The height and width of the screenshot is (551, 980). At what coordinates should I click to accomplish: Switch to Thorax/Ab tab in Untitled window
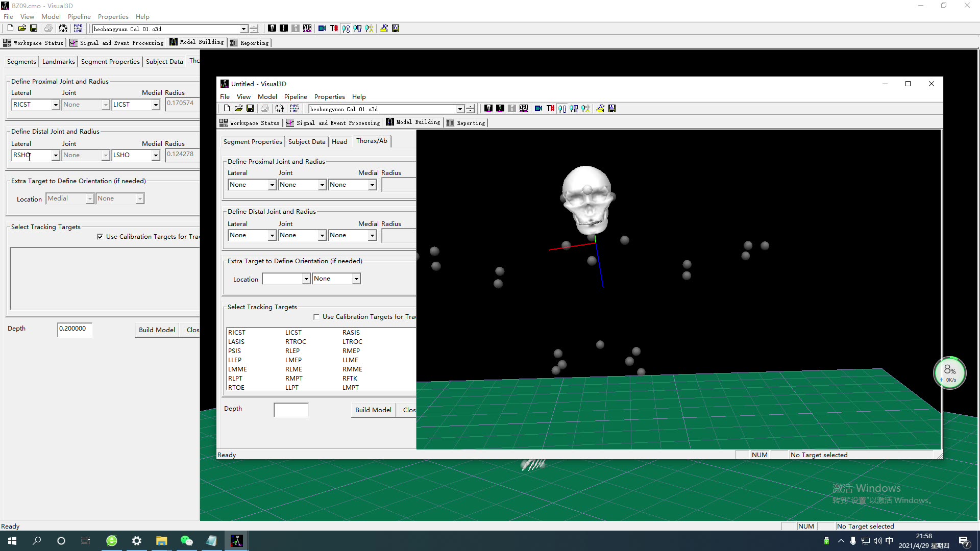372,141
